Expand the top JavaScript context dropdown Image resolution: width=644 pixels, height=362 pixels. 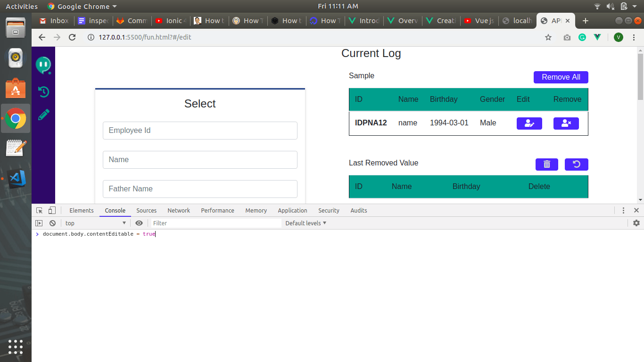pyautogui.click(x=96, y=223)
